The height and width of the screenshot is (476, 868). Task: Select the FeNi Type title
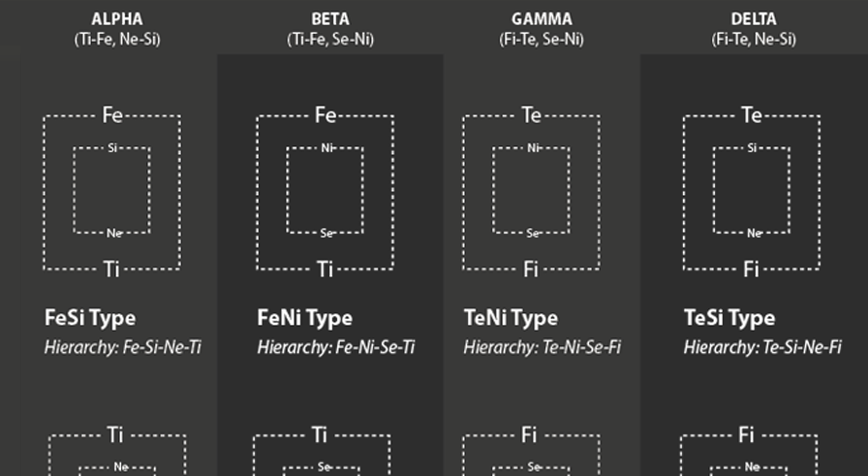tap(304, 318)
